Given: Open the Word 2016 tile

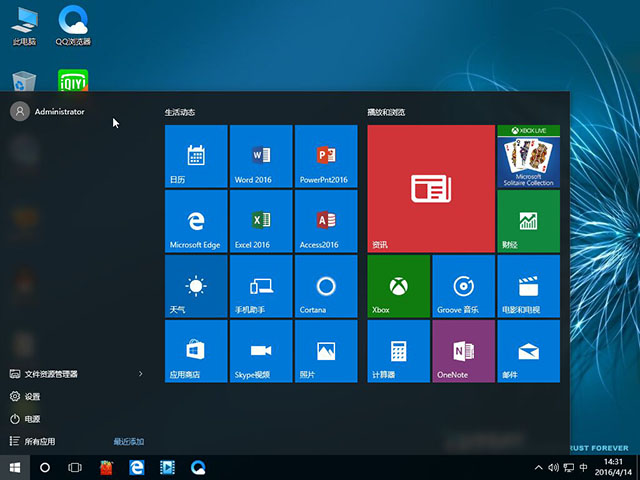Looking at the screenshot, I should [261, 156].
